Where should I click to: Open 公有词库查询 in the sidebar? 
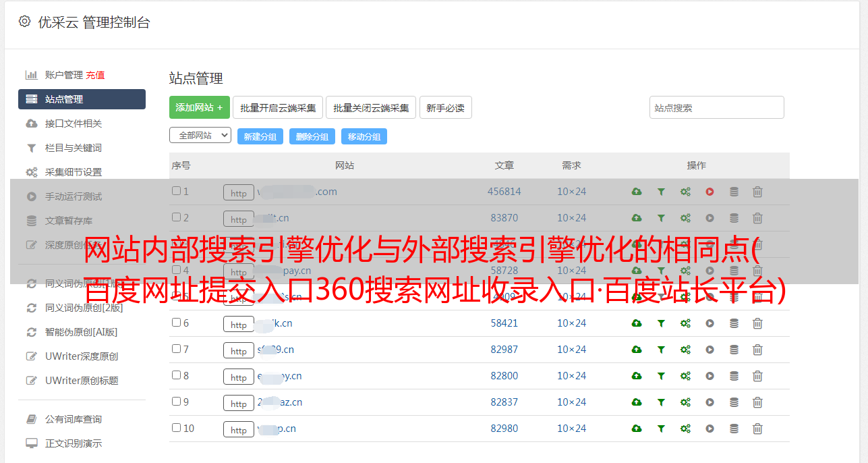tap(74, 419)
